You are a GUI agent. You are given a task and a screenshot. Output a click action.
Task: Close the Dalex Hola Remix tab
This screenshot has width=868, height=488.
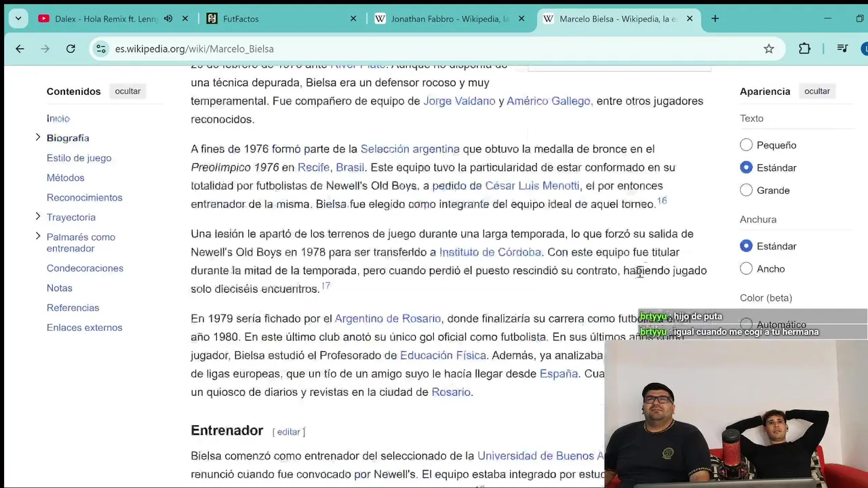185,19
